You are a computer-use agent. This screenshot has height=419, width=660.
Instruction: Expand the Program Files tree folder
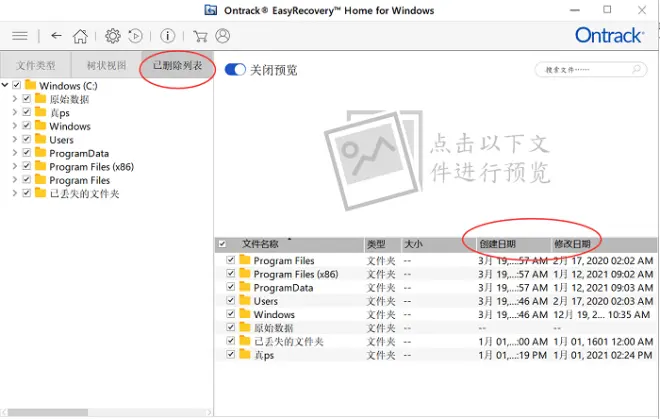(15, 179)
